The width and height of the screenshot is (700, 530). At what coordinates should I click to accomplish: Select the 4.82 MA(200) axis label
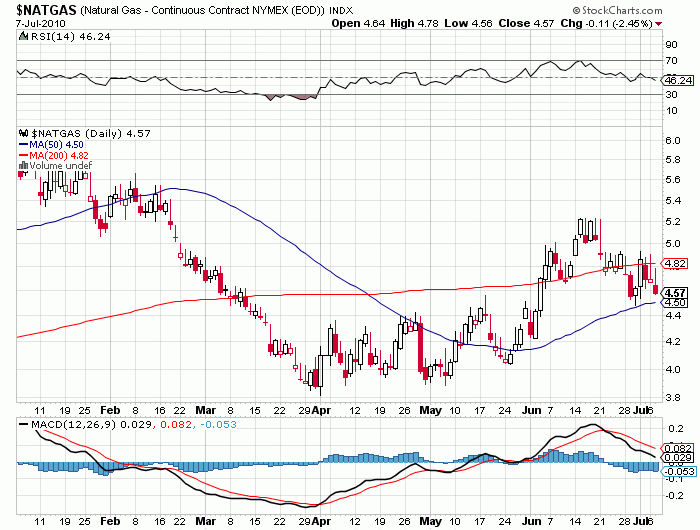coord(676,264)
